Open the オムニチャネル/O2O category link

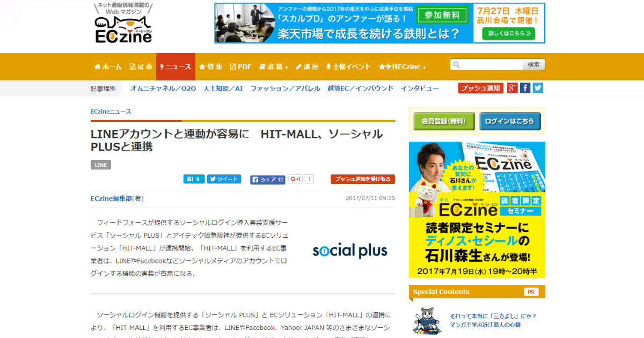tap(163, 89)
